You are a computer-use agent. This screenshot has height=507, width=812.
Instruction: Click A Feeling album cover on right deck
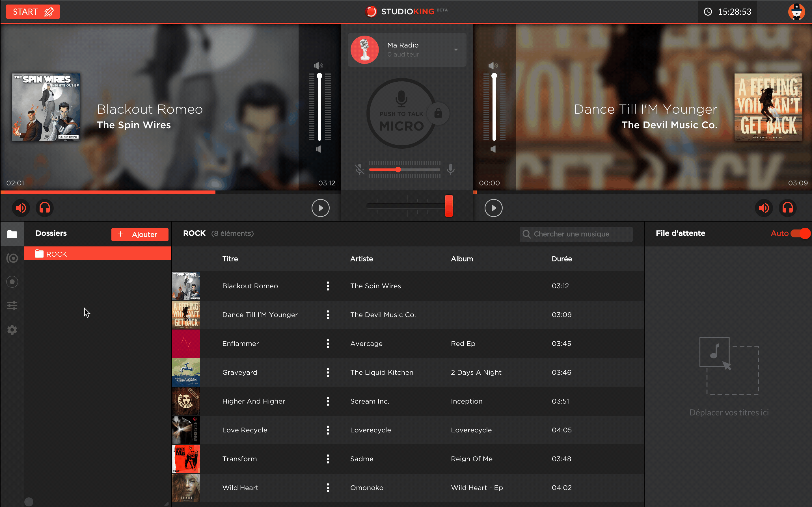(x=768, y=107)
